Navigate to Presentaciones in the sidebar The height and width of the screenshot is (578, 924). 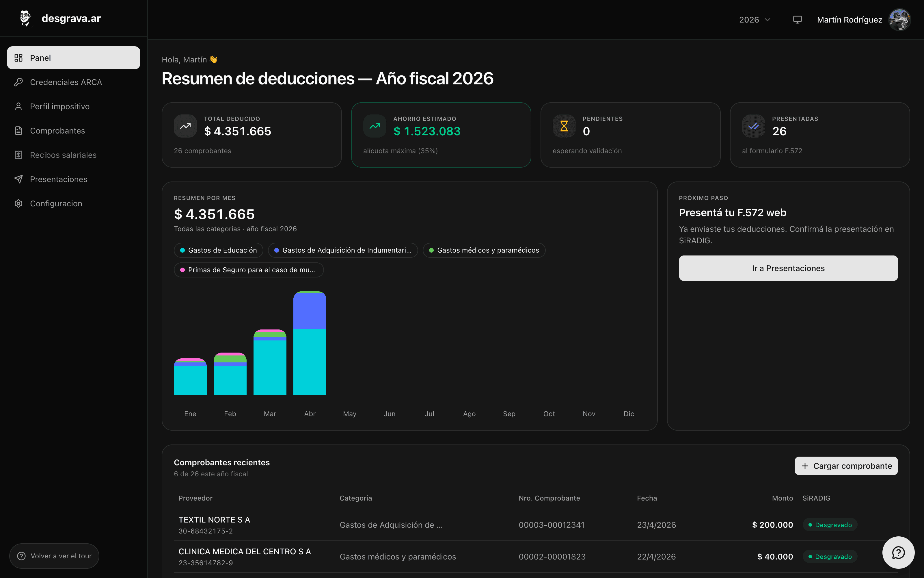(74, 179)
